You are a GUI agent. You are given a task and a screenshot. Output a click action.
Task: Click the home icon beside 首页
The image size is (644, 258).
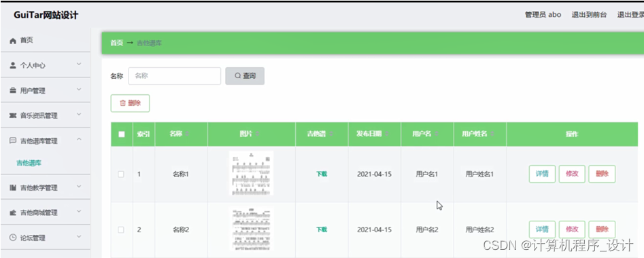(x=13, y=41)
